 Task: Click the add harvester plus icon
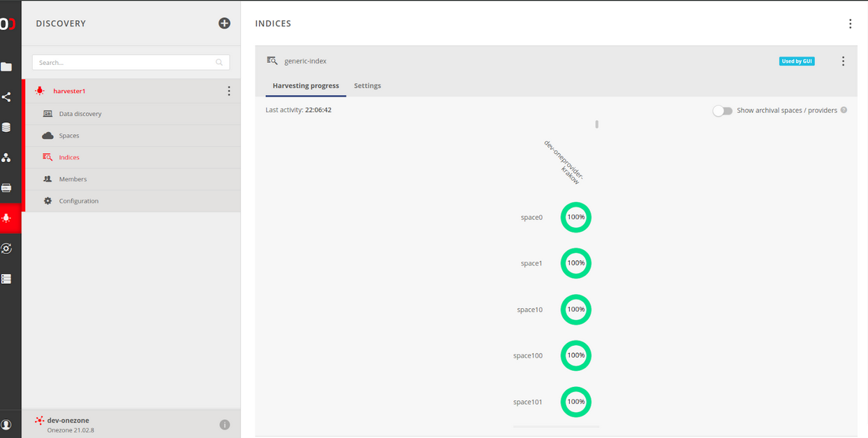pos(224,23)
